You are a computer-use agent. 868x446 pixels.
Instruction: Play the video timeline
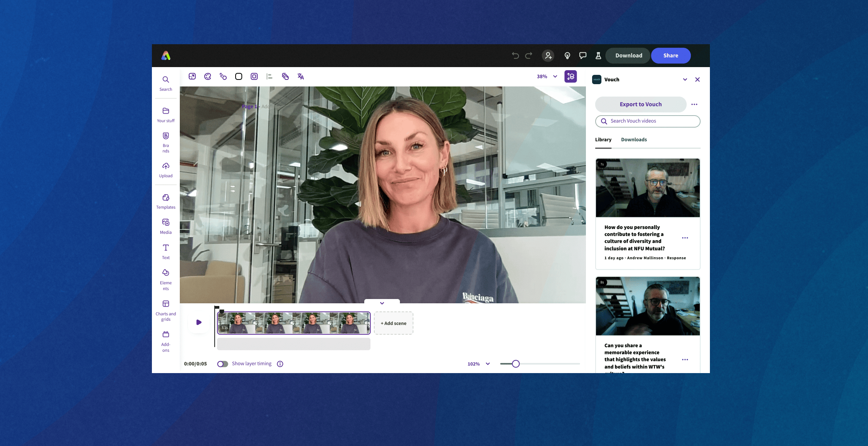pos(199,322)
